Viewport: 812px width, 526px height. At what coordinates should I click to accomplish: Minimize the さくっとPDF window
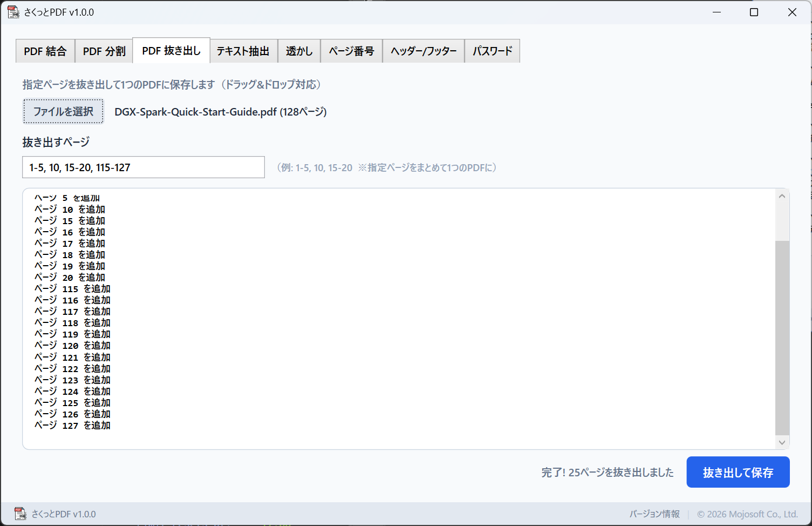pos(717,12)
